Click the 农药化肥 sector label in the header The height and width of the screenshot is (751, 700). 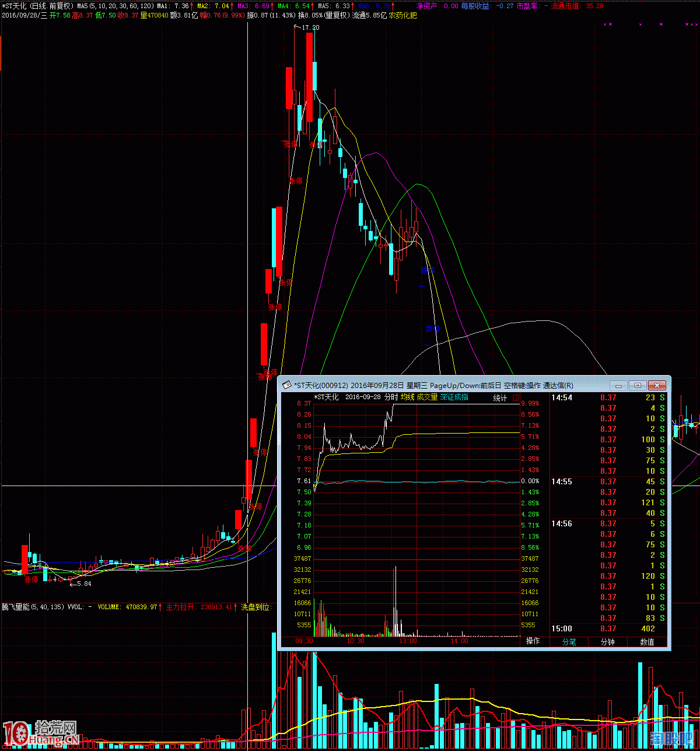[x=403, y=16]
